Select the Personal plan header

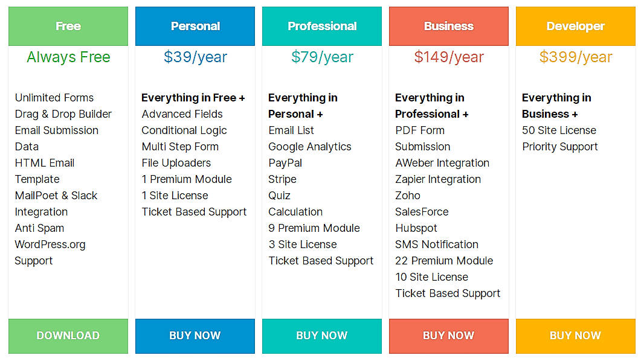coord(195,26)
